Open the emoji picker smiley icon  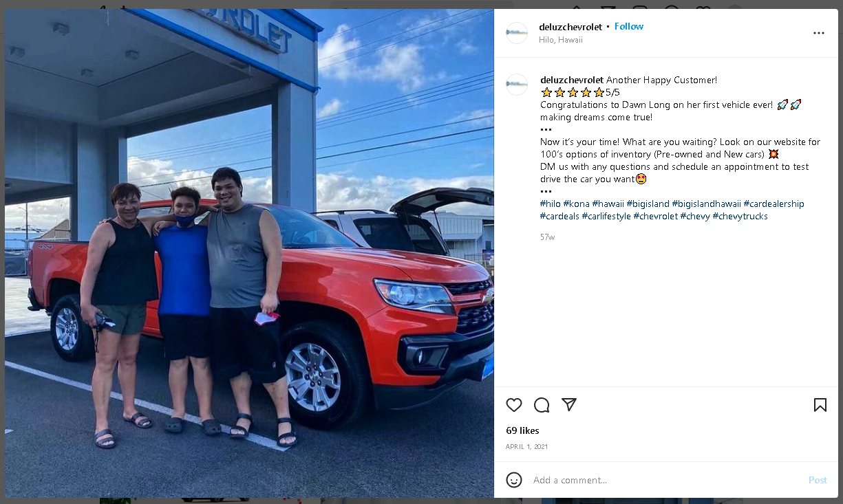tap(514, 480)
